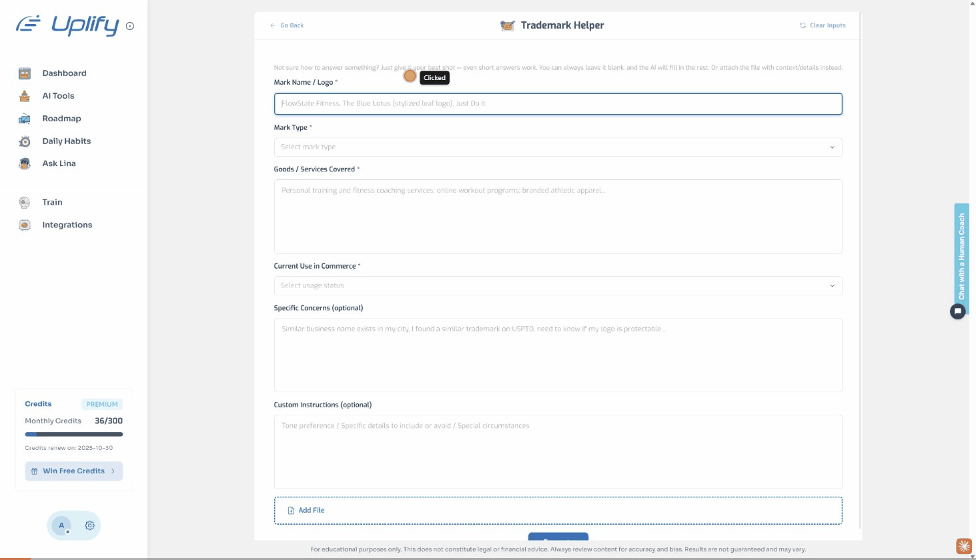Viewport: 976px width, 560px height.
Task: Open AI Tools from the sidebar icon
Action: 25,96
